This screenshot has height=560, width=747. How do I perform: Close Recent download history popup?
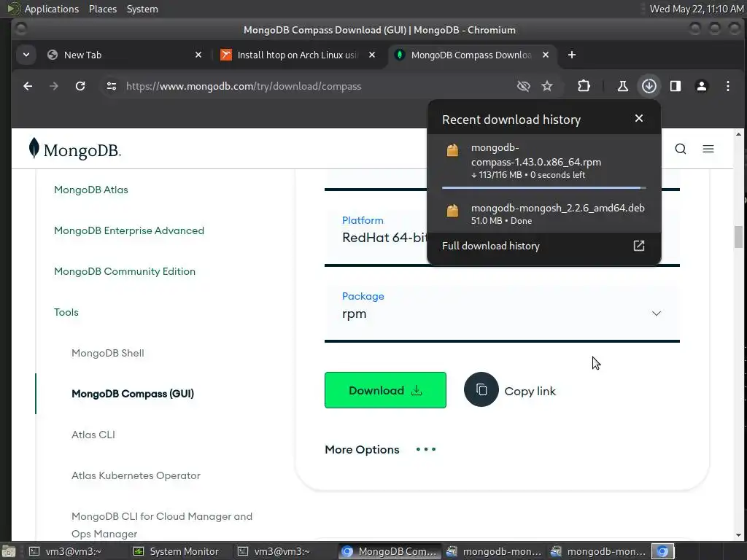[639, 118]
